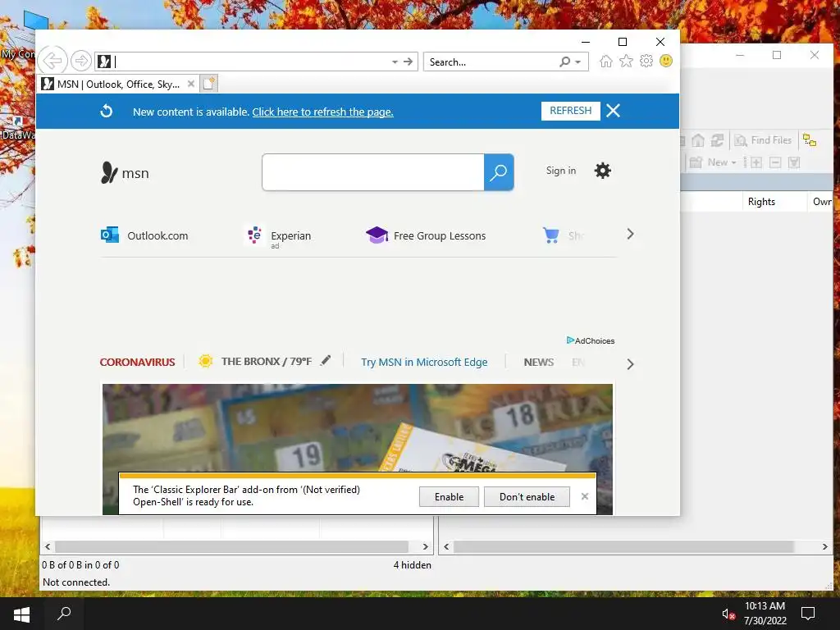Screen dimensions: 840x630
Task: Open MSN settings gear
Action: click(603, 171)
